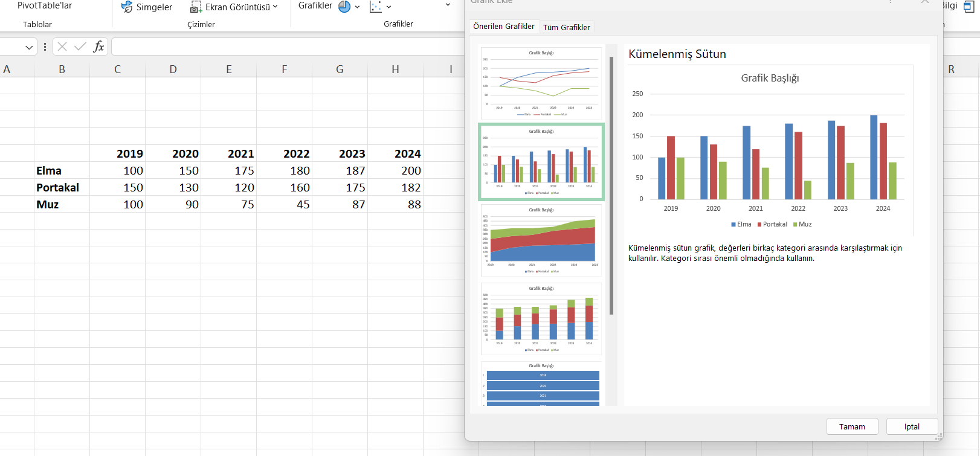This screenshot has width=980, height=456.
Task: Open the pie chart dropdown arrow
Action: click(357, 7)
